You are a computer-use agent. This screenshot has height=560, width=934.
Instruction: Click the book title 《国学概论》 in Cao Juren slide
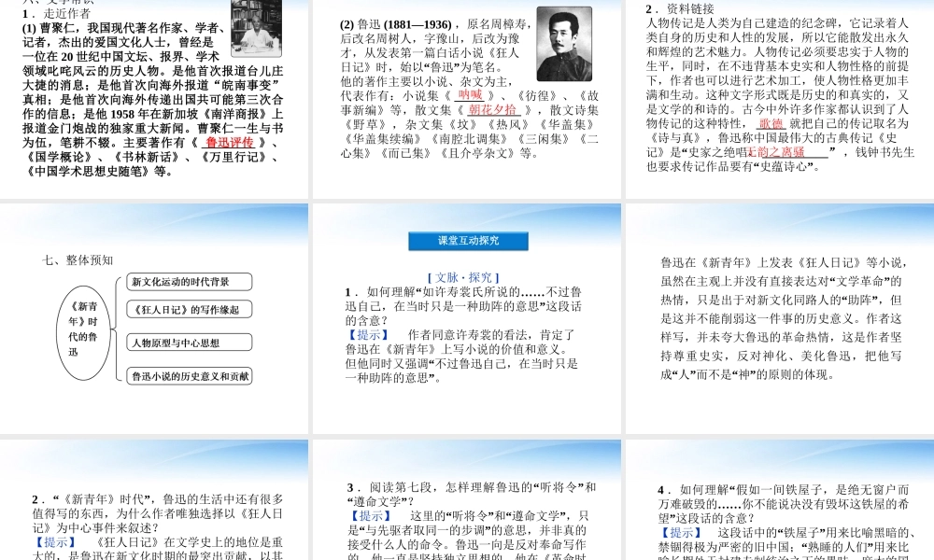pyautogui.click(x=60, y=157)
